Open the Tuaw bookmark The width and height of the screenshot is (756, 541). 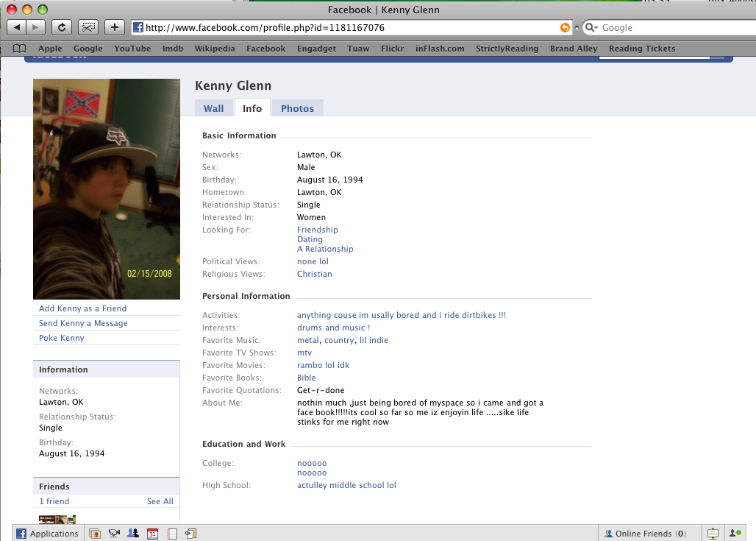click(358, 49)
